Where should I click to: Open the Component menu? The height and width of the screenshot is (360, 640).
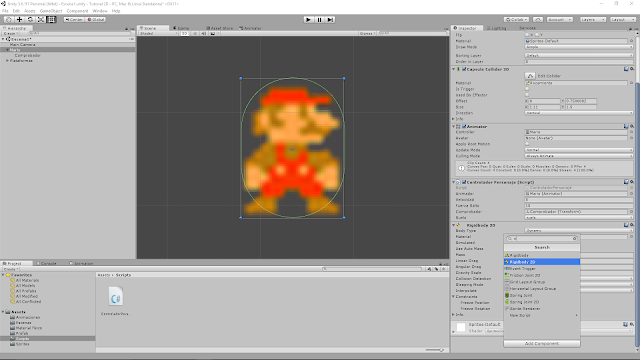(x=77, y=11)
